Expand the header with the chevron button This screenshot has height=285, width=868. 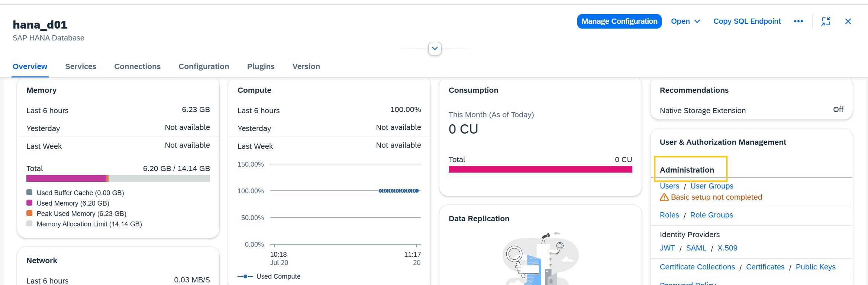click(435, 49)
